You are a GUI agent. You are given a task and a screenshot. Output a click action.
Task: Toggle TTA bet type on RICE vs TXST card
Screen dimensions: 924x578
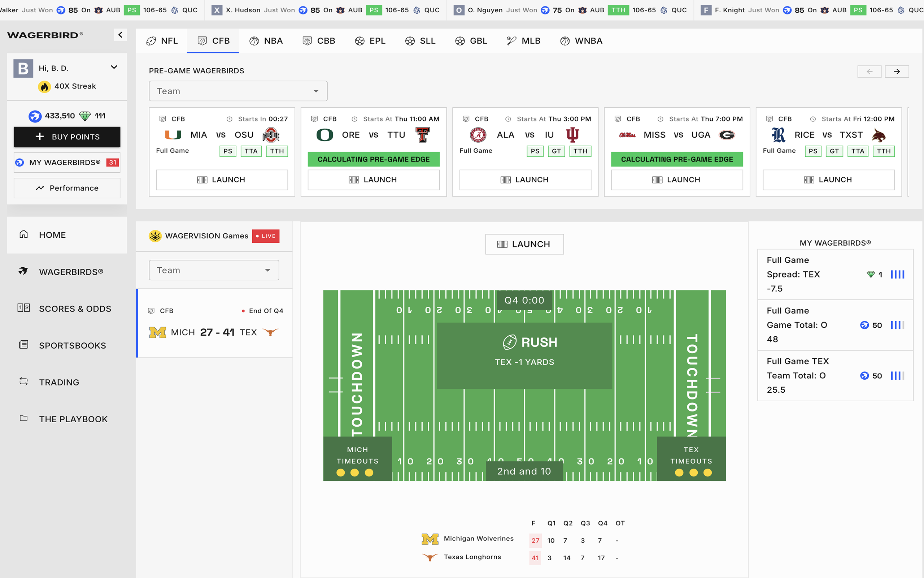(858, 151)
